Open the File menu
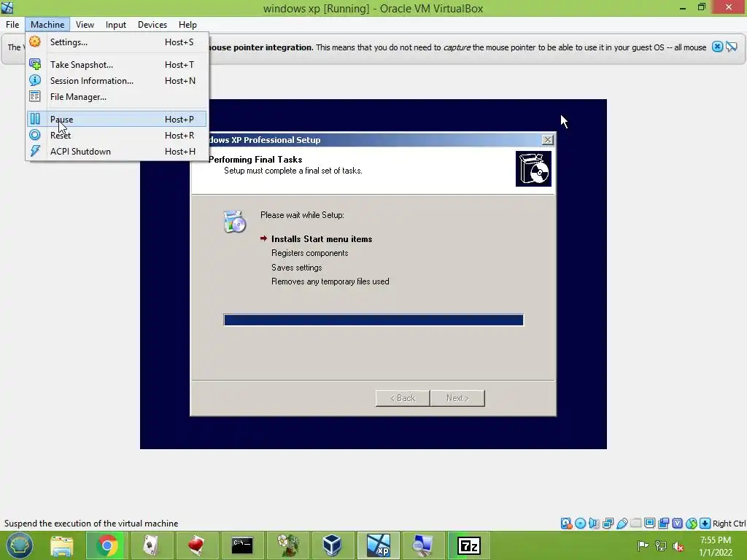Screen dimensions: 747x560 click(x=12, y=24)
